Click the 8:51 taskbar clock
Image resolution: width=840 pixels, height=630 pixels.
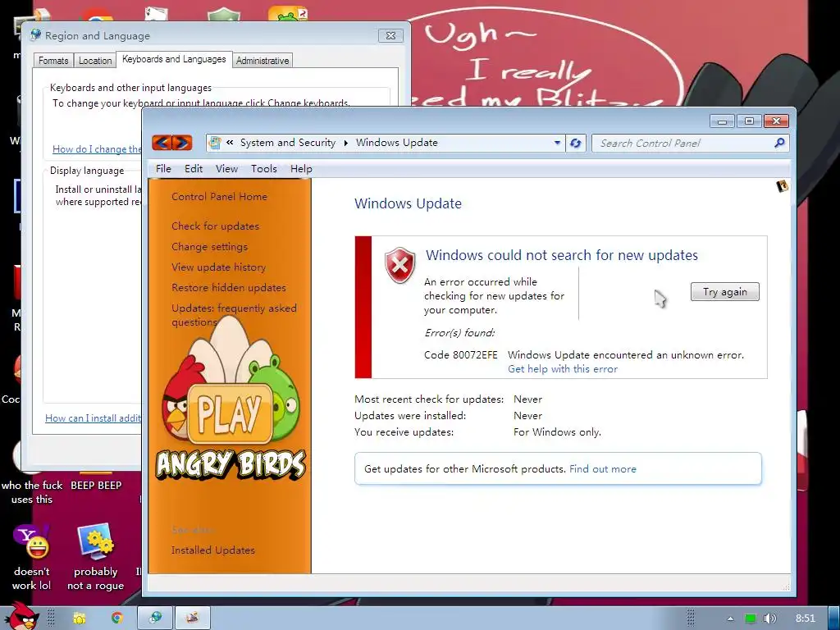click(x=806, y=619)
